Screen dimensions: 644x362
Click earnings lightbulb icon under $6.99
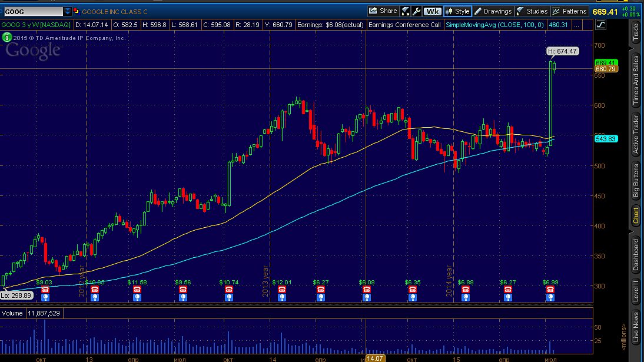click(550, 297)
